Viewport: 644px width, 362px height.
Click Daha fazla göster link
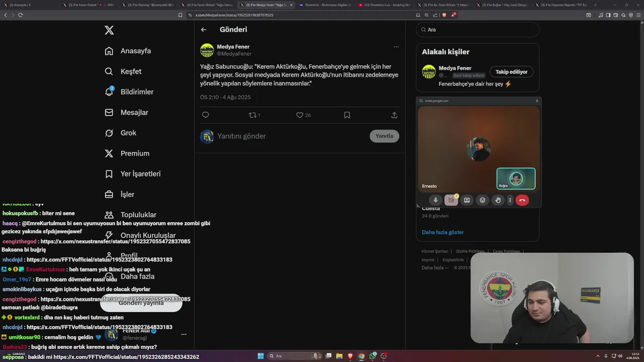pos(443,232)
